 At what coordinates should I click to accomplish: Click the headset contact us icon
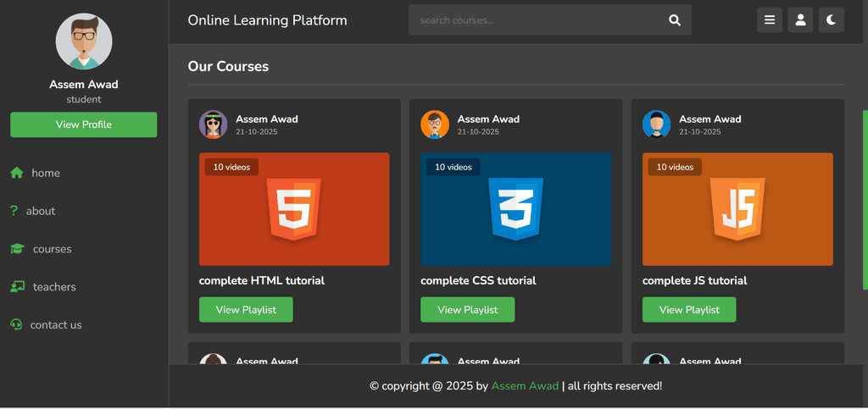coord(16,325)
